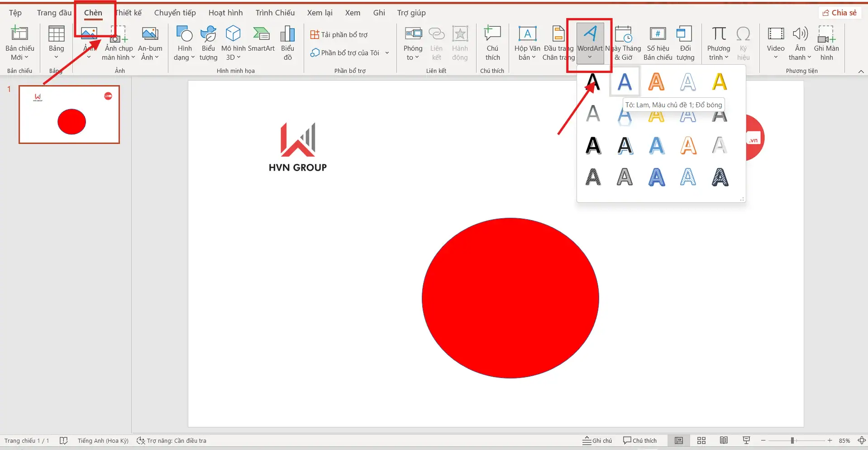Open the Biểu tượng icons gallery
This screenshot has width=868, height=450.
[208, 43]
